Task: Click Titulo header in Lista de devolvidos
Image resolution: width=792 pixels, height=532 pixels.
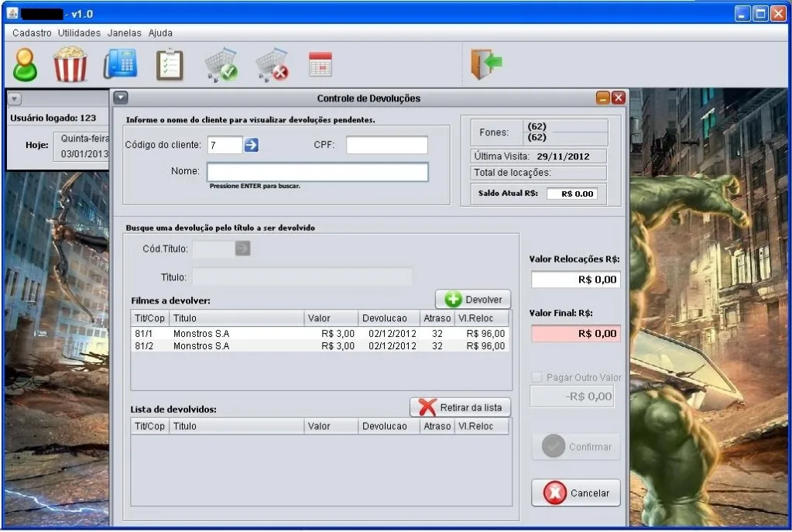Action: [236, 426]
